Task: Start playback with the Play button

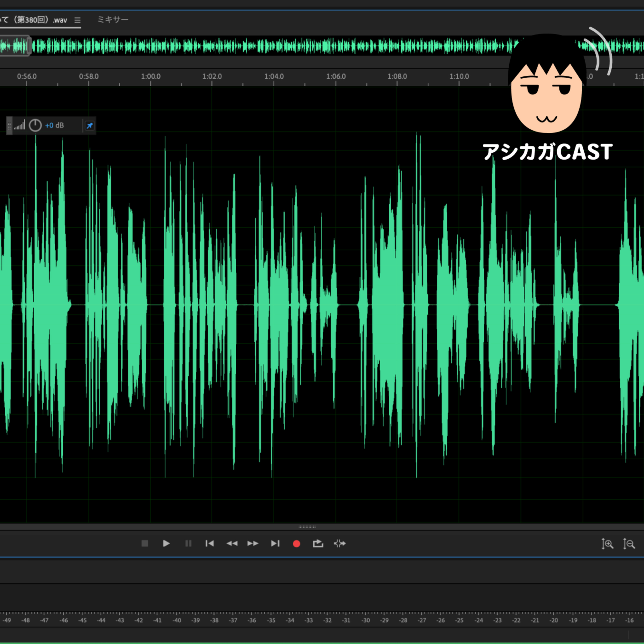Action: point(166,544)
